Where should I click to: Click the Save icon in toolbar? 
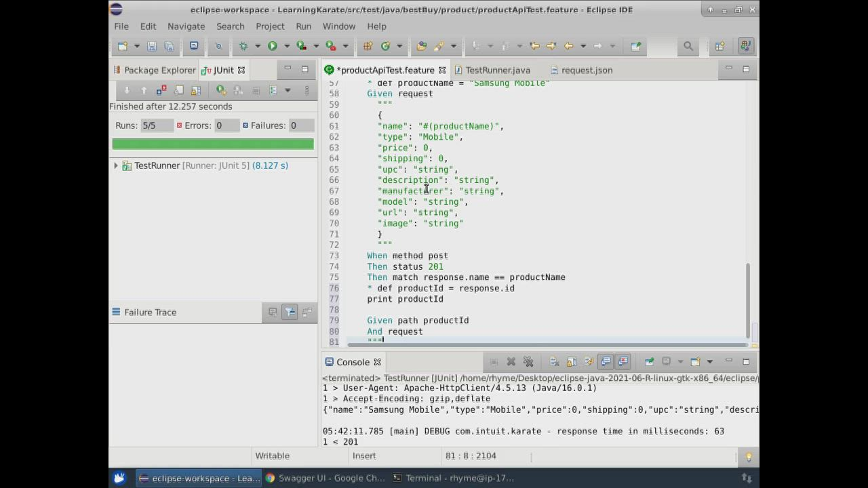tap(152, 46)
